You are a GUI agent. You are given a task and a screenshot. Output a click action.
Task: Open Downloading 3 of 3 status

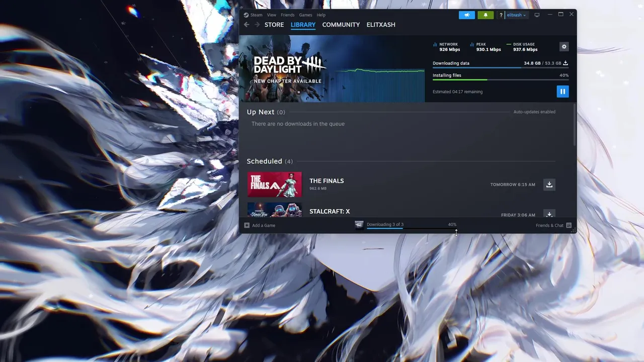[385, 225]
